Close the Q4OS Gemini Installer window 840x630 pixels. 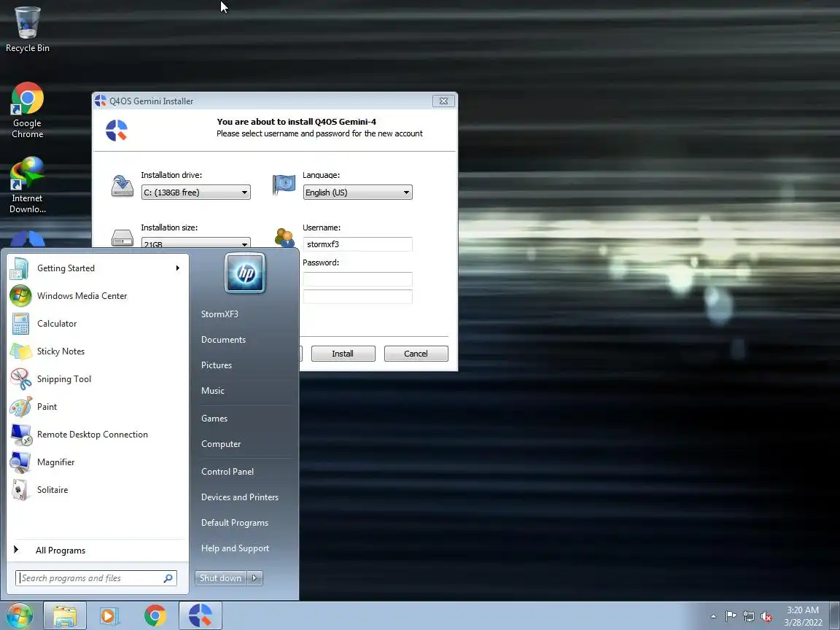pos(443,101)
